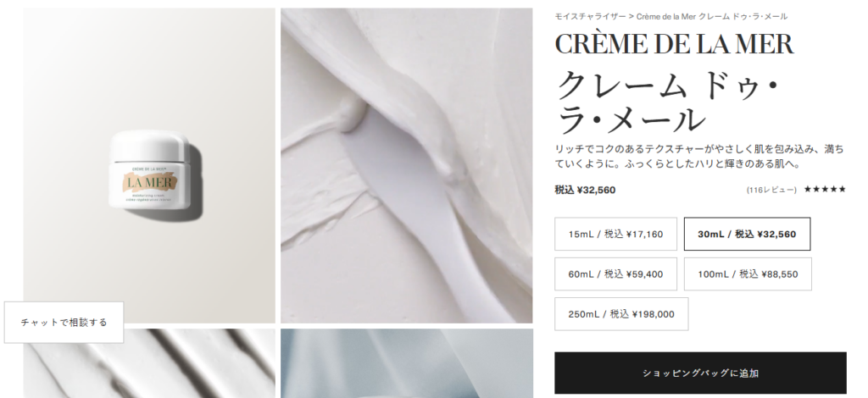Open the white cream jar product photo
The height and width of the screenshot is (398, 868).
click(x=149, y=165)
